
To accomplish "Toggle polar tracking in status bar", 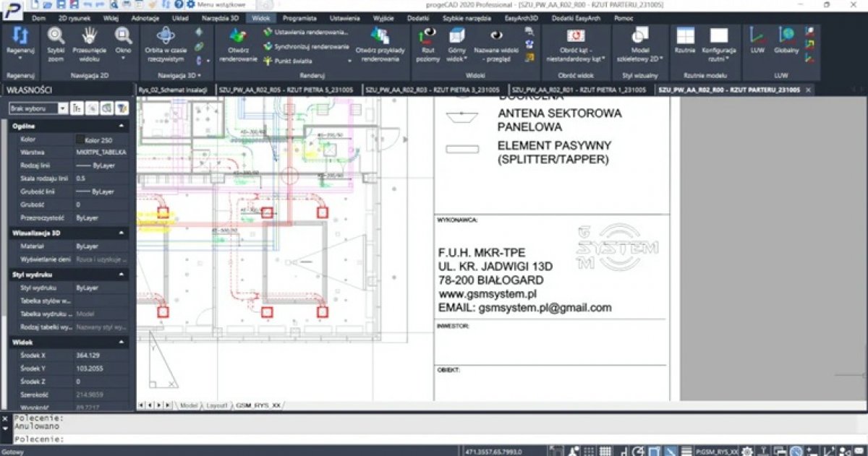I will [639, 451].
